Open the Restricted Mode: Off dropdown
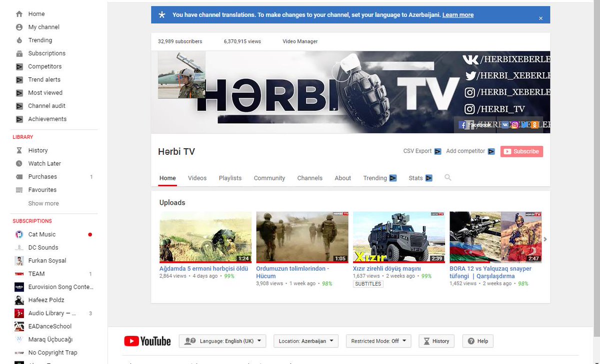This screenshot has height=364, width=600. pos(378,341)
